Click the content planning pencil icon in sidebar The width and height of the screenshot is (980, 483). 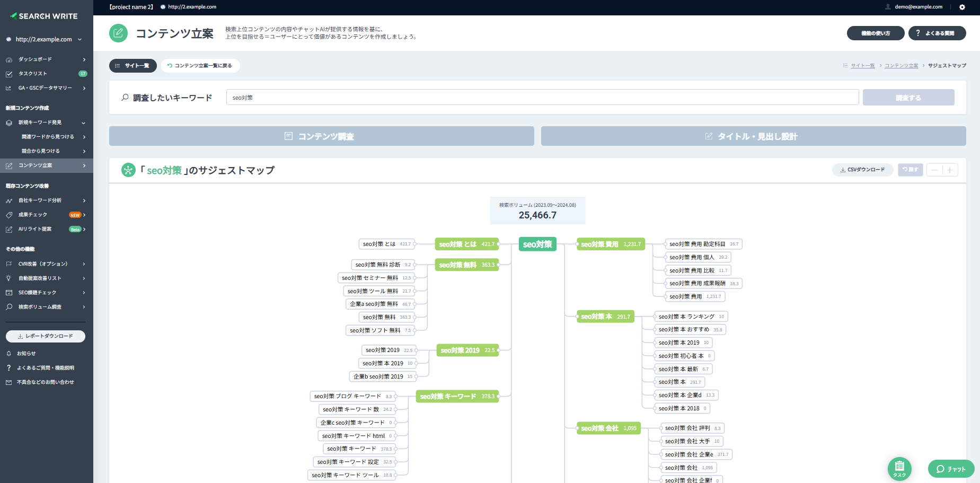pyautogui.click(x=9, y=165)
